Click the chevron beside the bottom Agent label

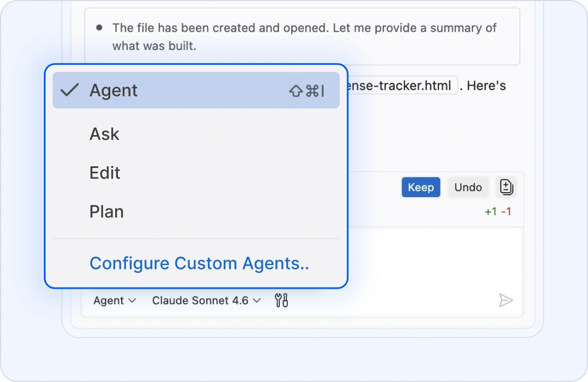click(132, 301)
